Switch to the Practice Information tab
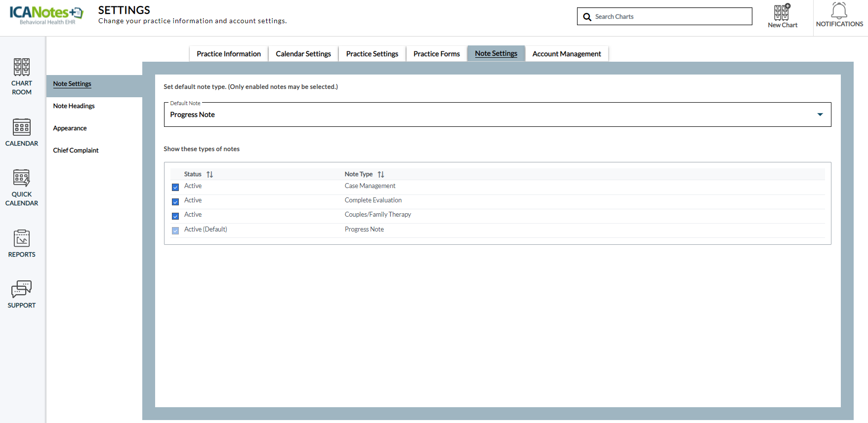 pyautogui.click(x=229, y=54)
